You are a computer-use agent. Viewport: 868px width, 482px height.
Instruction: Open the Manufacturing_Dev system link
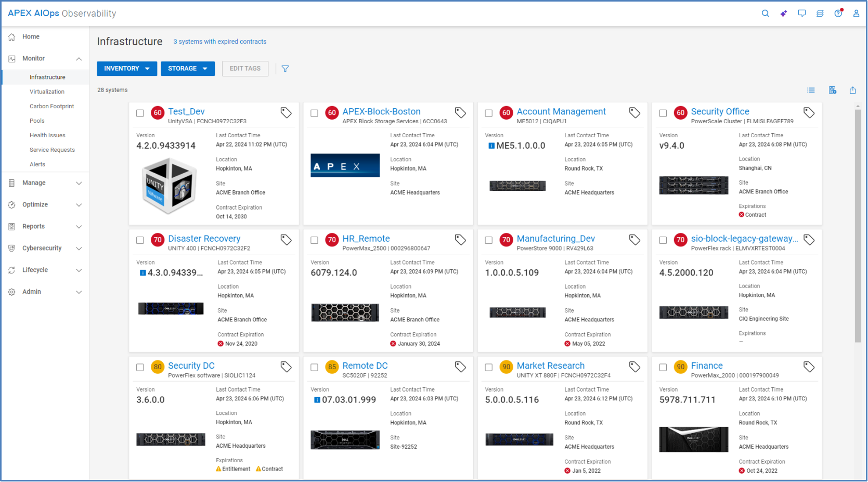point(555,239)
